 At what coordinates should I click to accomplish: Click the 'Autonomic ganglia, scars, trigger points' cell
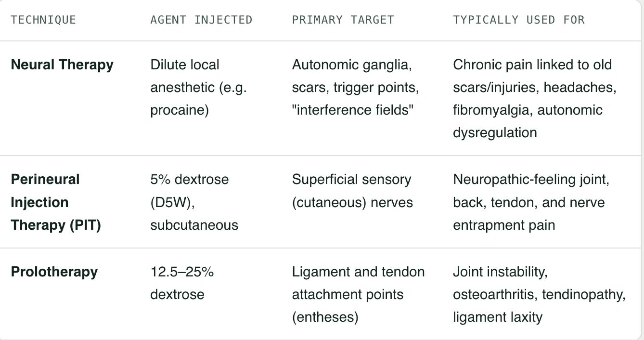coord(356,87)
